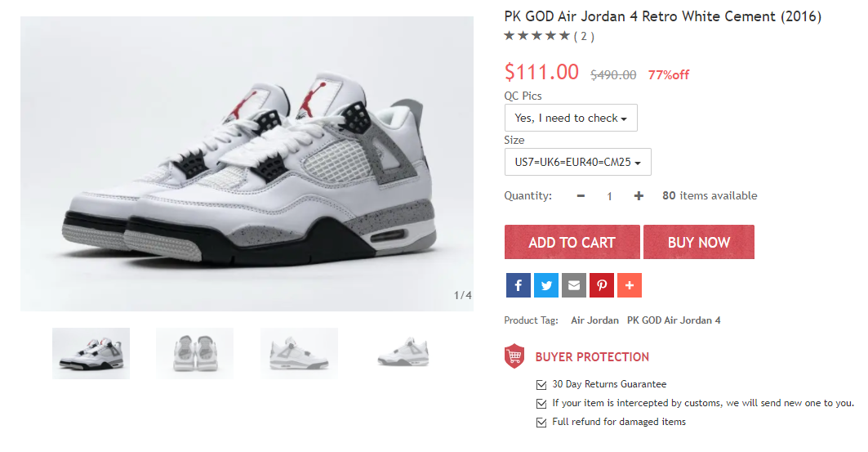Click the Air Jordan product tag
Screen dimensions: 868x452
click(594, 320)
